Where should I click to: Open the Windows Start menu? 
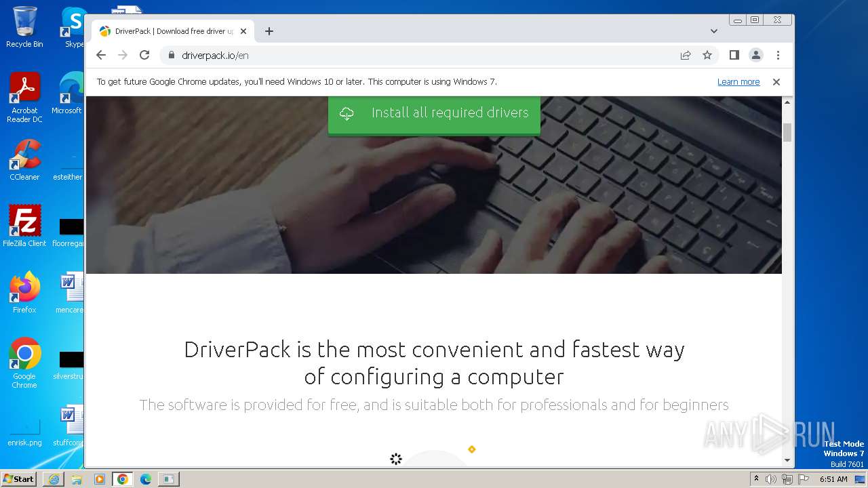click(19, 479)
